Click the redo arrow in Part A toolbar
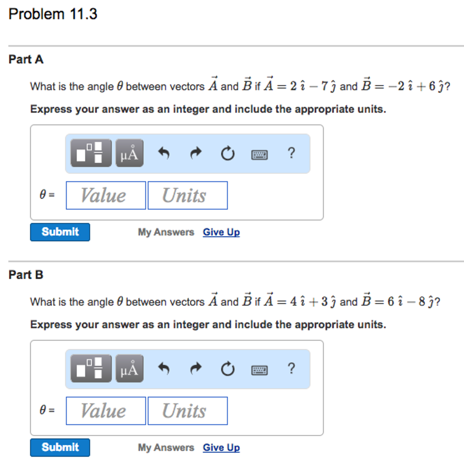 coord(196,152)
